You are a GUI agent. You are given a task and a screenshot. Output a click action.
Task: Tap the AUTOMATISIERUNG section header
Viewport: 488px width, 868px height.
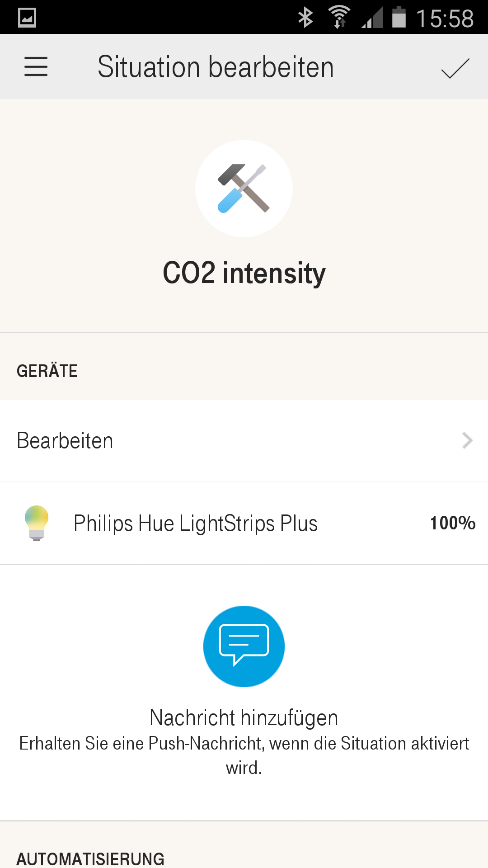point(90,859)
